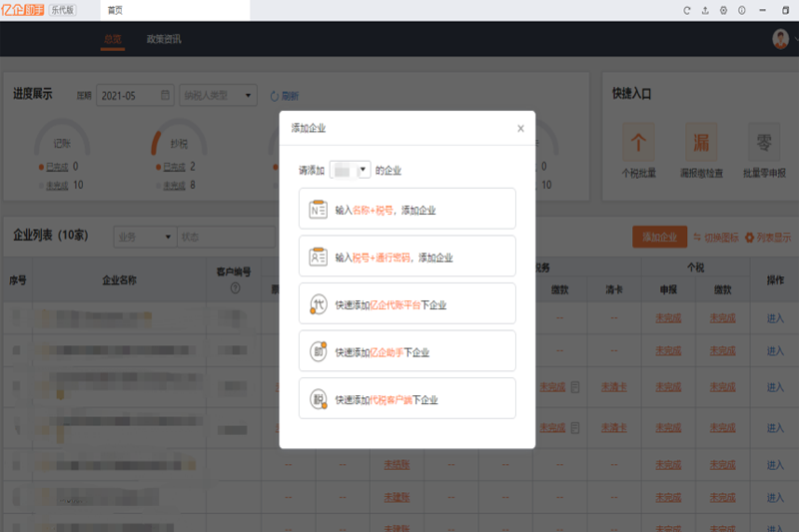Viewport: 799px width, 532px height.
Task: Click the 客户编号 help question icon
Action: pos(235,288)
